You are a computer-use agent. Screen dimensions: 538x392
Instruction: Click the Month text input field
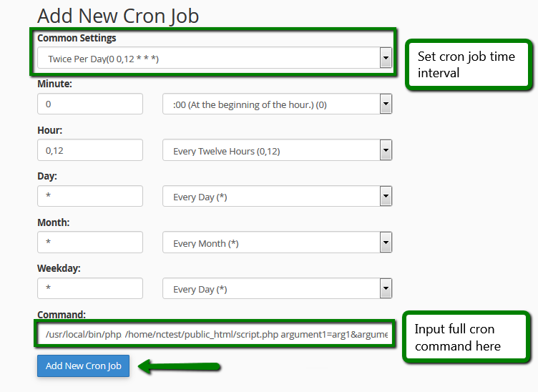(x=90, y=242)
